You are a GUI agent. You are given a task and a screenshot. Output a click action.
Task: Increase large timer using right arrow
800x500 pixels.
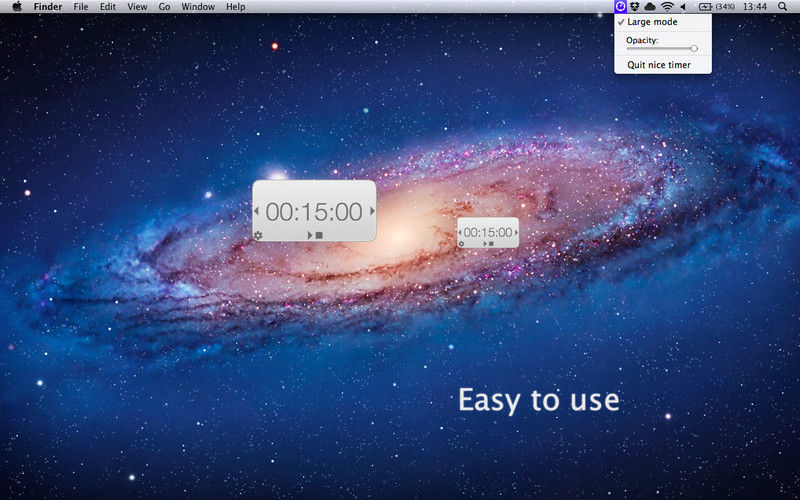(373, 211)
